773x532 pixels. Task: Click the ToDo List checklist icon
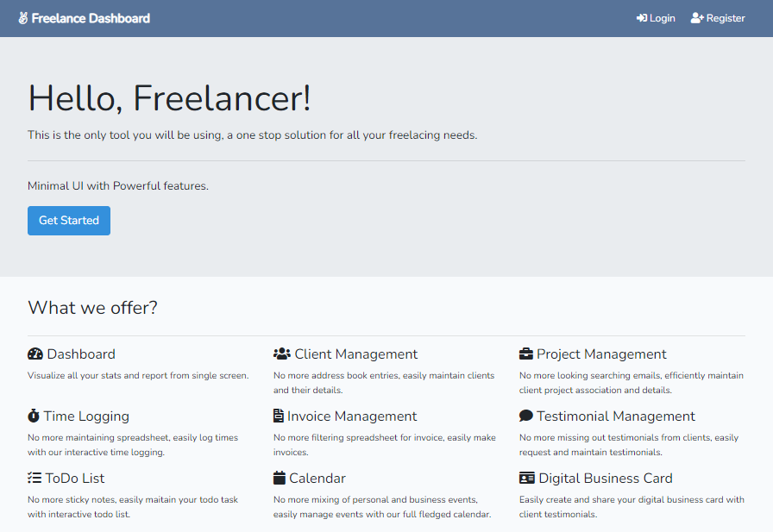pos(35,479)
